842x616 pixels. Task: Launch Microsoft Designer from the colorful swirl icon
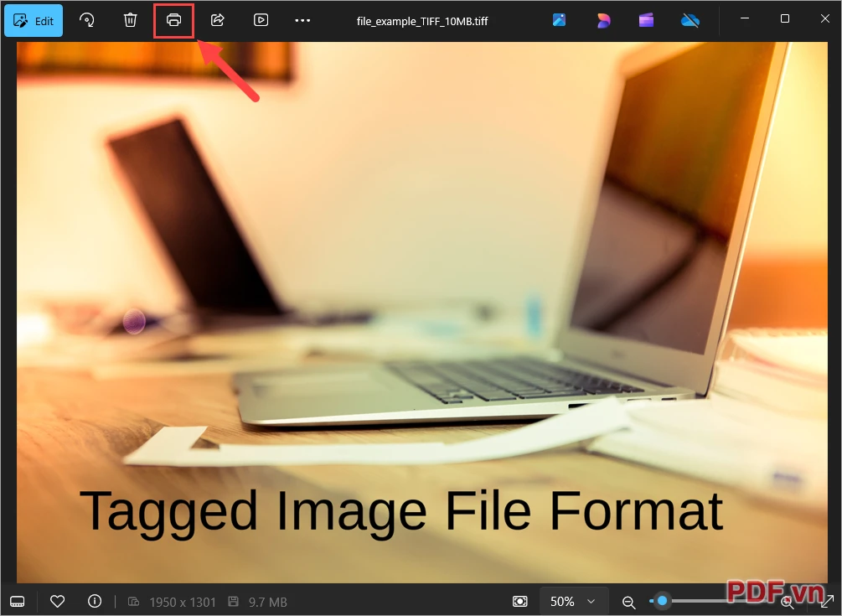pyautogui.click(x=603, y=20)
